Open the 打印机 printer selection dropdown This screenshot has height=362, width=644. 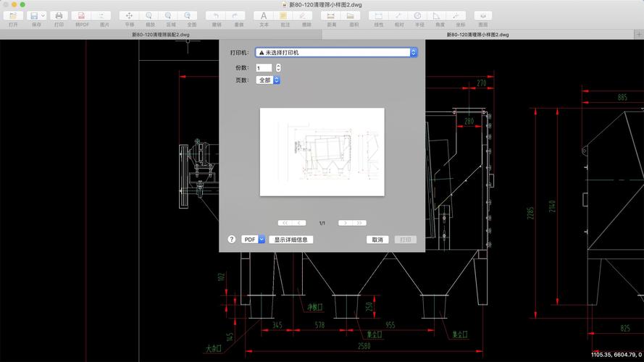[337, 52]
